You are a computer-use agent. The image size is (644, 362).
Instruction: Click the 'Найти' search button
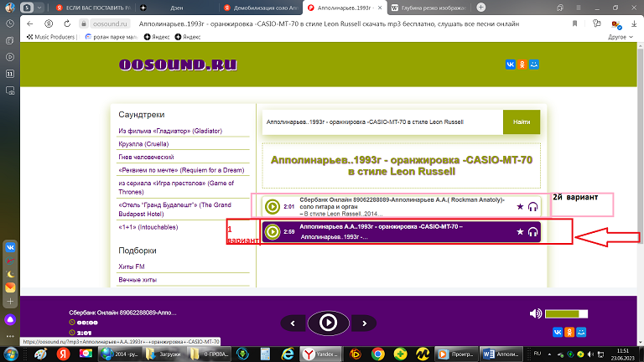tap(522, 122)
